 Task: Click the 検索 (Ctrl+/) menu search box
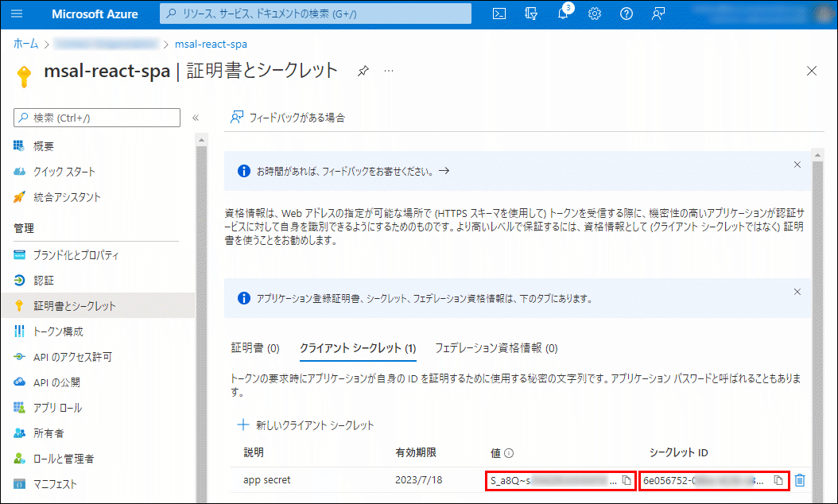point(97,118)
